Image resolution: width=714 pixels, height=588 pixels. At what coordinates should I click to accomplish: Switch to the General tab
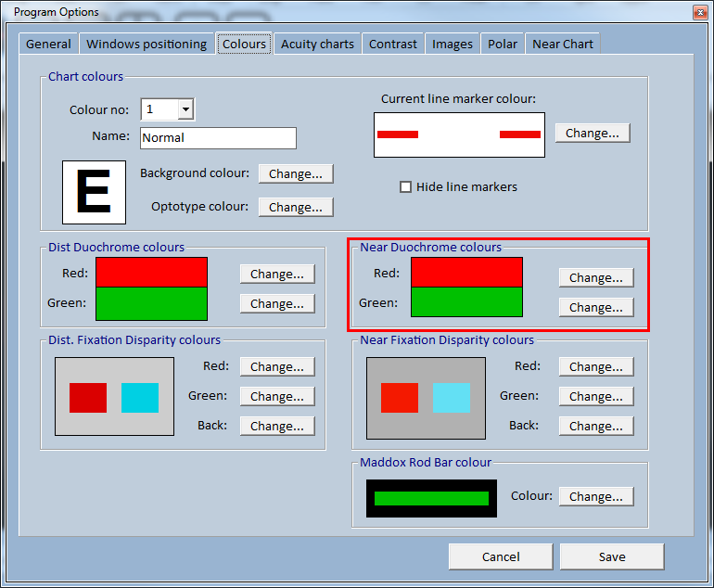click(x=48, y=44)
